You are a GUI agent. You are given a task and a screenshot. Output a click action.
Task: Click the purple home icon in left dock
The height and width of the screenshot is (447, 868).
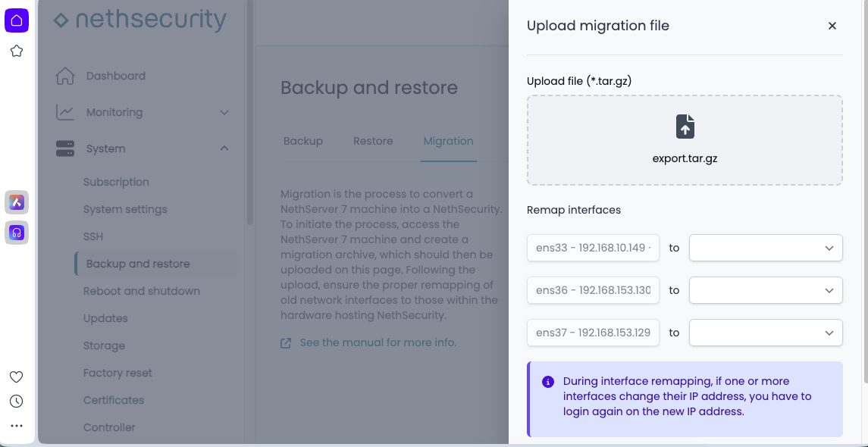[x=17, y=20]
